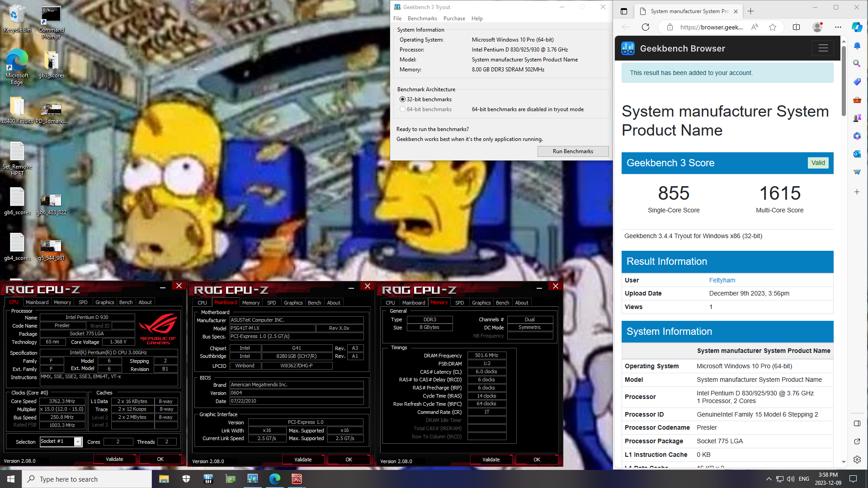Open Outlook icon in Edge sidebar
868x488 pixels.
(857, 154)
